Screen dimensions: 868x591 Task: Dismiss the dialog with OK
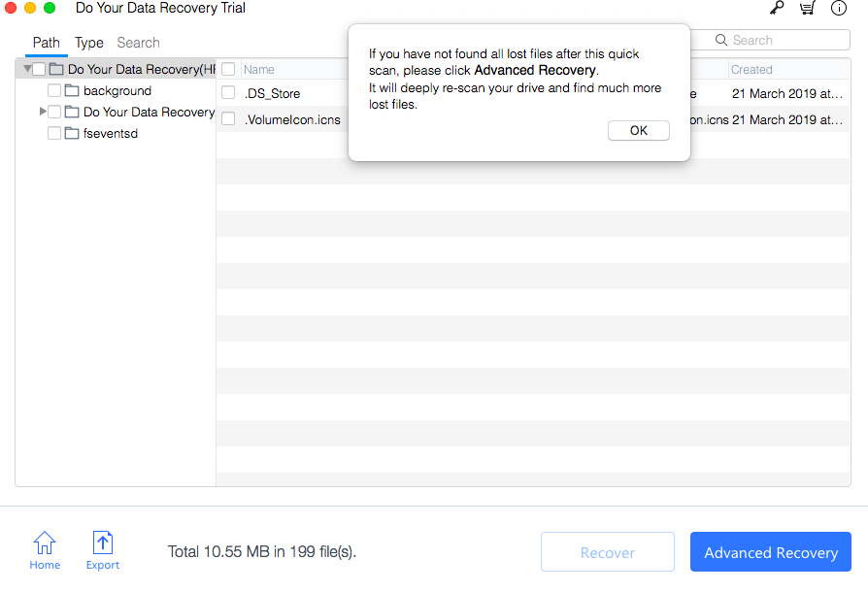tap(639, 131)
